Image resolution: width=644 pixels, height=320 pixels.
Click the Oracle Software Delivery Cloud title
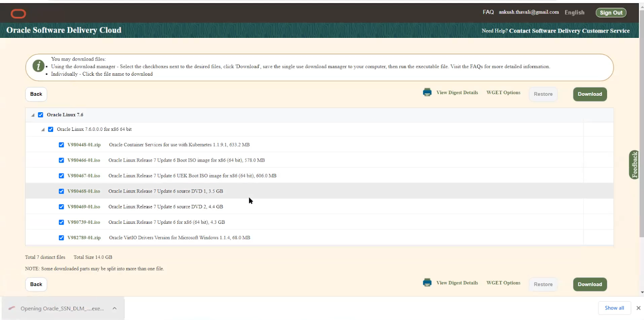click(x=64, y=30)
